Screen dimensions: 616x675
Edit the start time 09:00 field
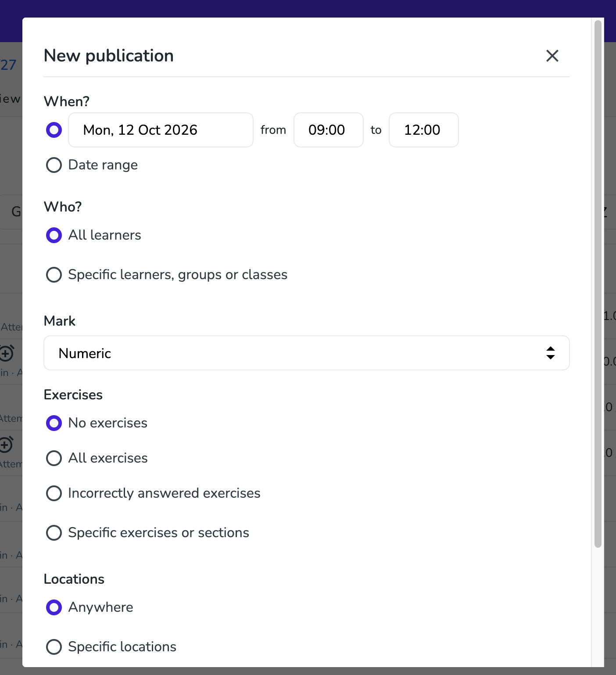tap(329, 130)
